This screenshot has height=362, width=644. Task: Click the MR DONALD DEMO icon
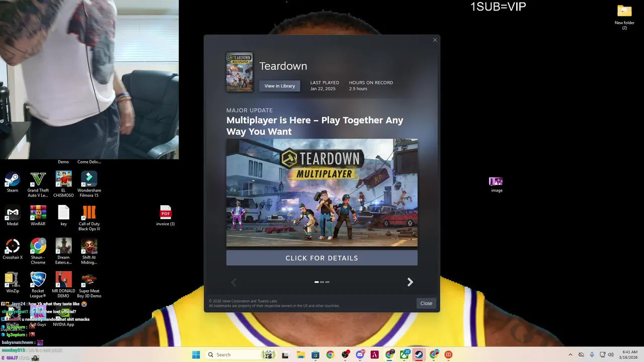63,285
